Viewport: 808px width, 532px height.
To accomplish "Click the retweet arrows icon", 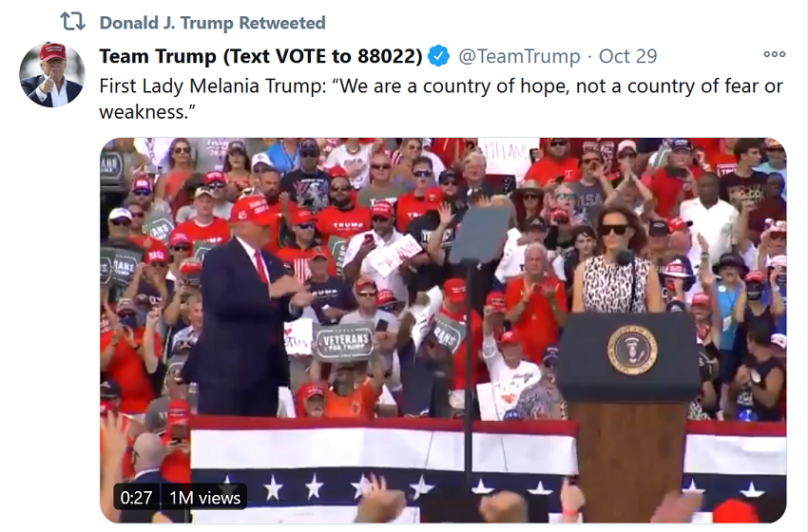I will [72, 22].
